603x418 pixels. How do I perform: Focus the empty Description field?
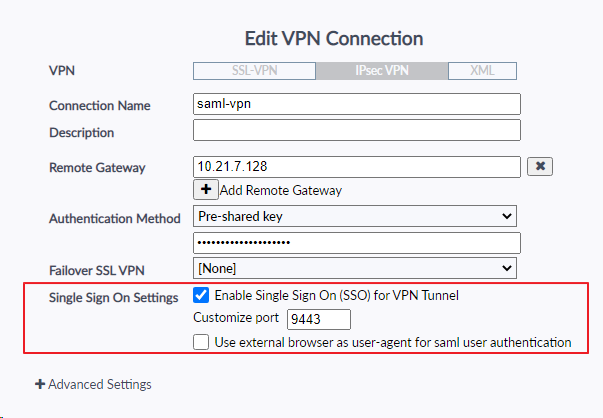[356, 131]
